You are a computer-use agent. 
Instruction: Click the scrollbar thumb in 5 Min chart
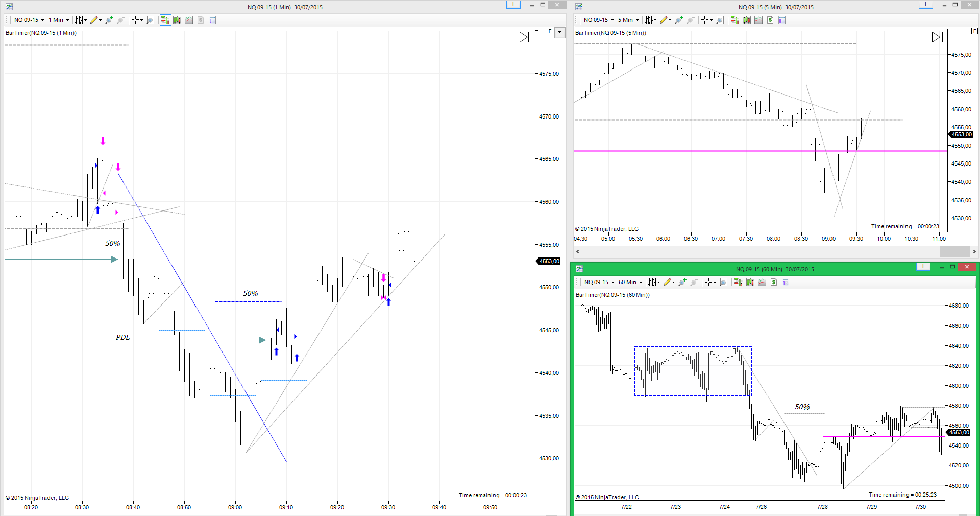(954, 251)
